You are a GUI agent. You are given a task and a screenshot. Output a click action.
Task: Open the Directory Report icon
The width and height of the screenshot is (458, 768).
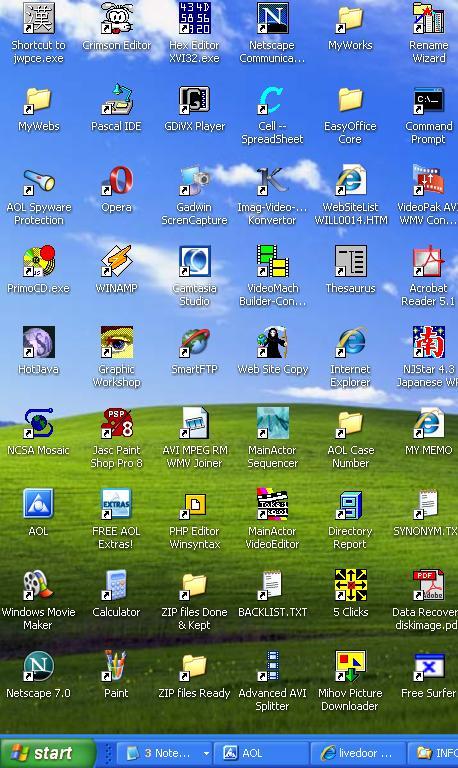pyautogui.click(x=350, y=504)
